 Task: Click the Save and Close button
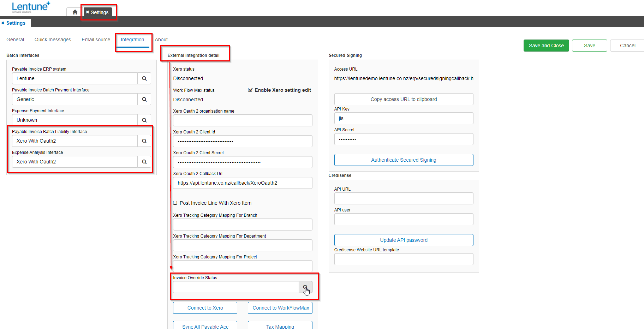coord(546,46)
